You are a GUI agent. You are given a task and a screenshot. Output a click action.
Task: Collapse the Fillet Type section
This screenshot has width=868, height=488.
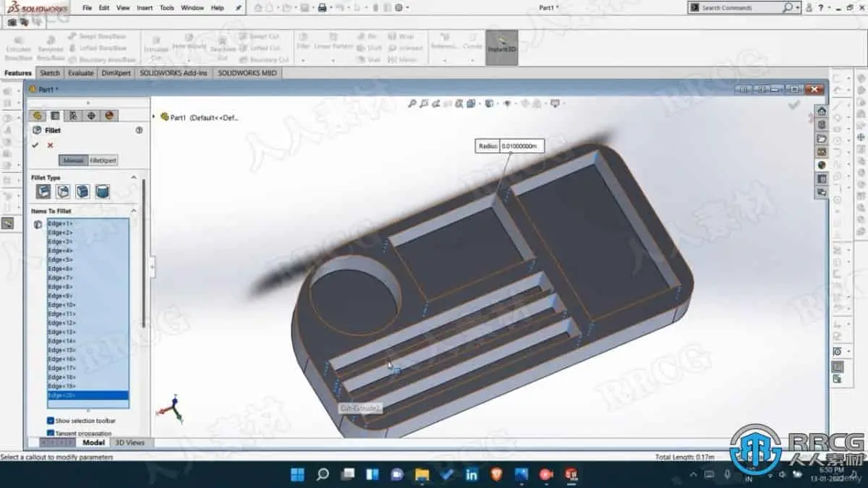point(133,177)
